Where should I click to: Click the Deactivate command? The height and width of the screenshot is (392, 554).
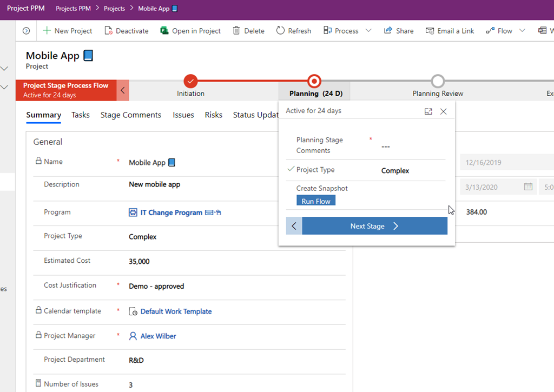coord(127,31)
